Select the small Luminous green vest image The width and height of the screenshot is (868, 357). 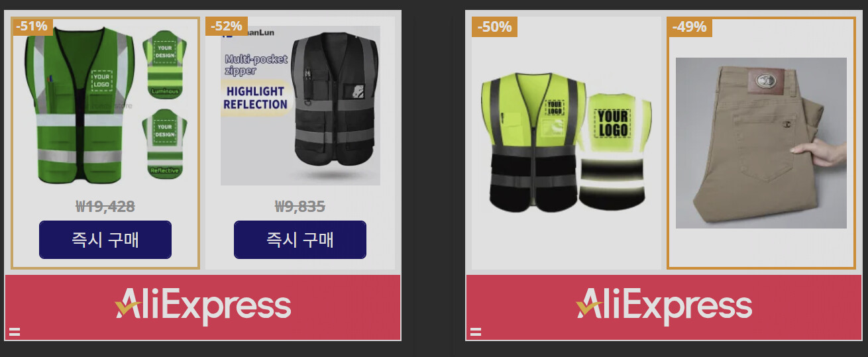[x=165, y=64]
